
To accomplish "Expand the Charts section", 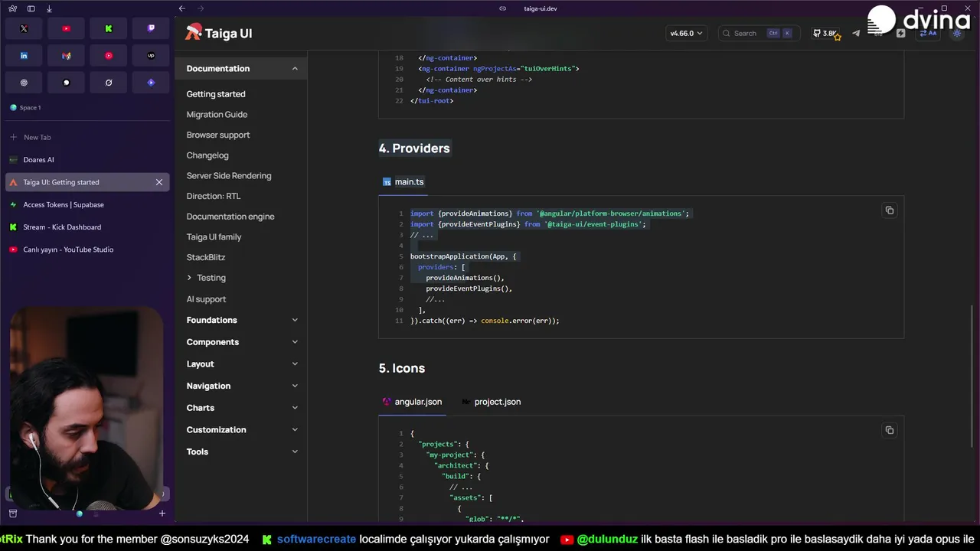I will coord(241,408).
